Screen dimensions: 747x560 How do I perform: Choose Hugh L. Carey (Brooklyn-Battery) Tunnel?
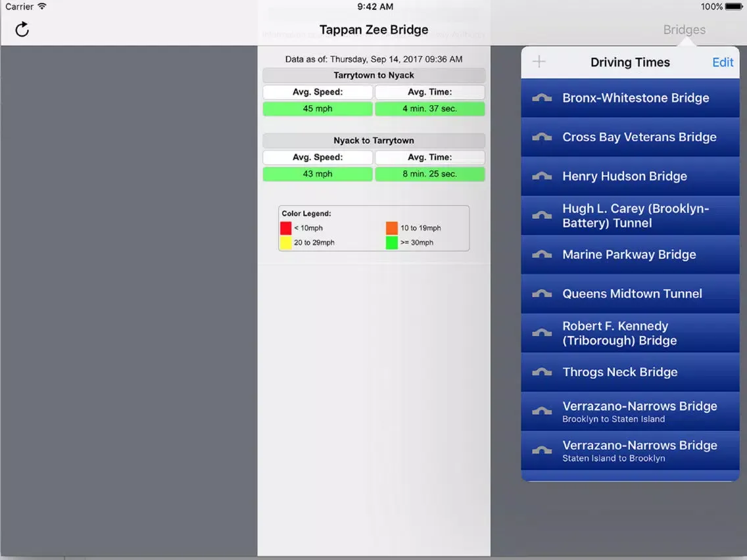[x=630, y=215]
